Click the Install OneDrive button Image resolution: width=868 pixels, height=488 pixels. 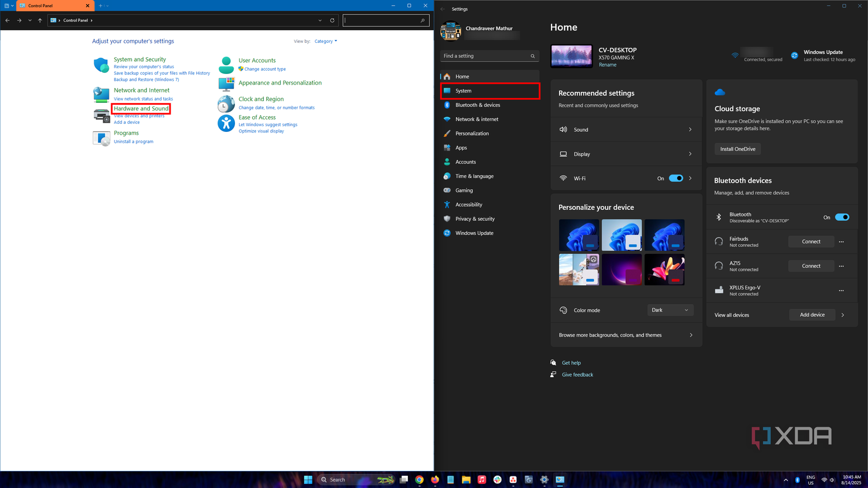coord(738,149)
